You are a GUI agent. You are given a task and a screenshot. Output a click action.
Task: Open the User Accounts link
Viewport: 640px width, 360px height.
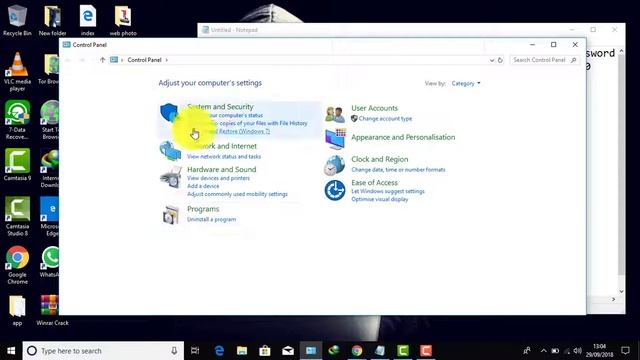pos(374,108)
